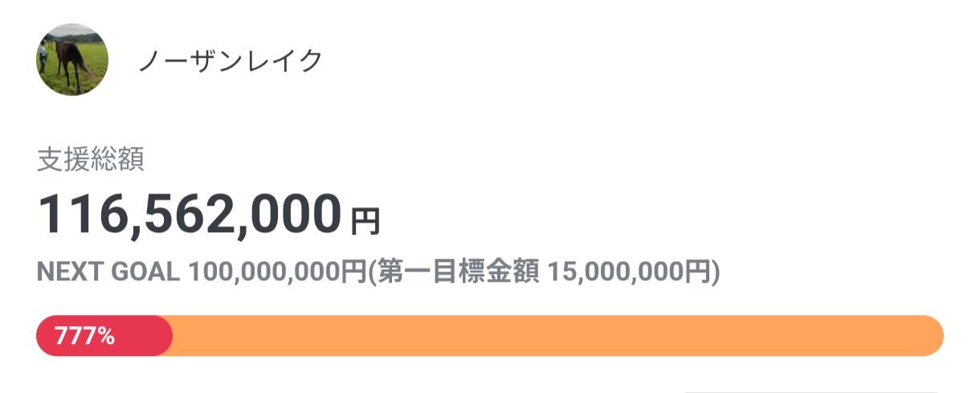980x393 pixels.
Task: Click the orange middle section of progress bar
Action: click(x=554, y=336)
